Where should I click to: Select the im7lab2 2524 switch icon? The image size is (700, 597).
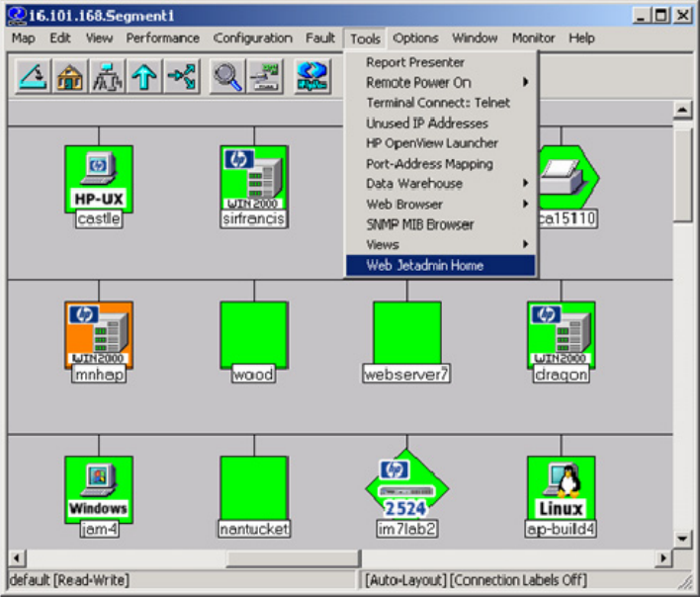406,485
